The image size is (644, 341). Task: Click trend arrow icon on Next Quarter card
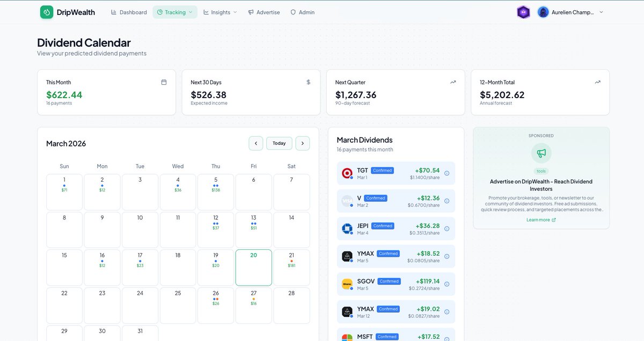(x=453, y=82)
